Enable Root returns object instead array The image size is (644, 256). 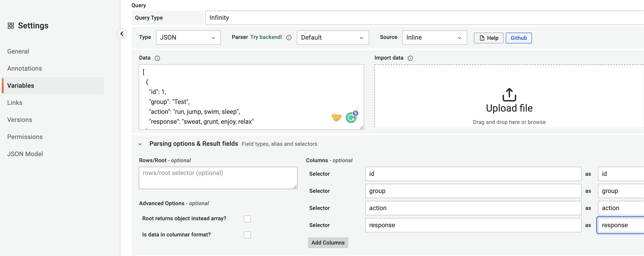[247, 218]
